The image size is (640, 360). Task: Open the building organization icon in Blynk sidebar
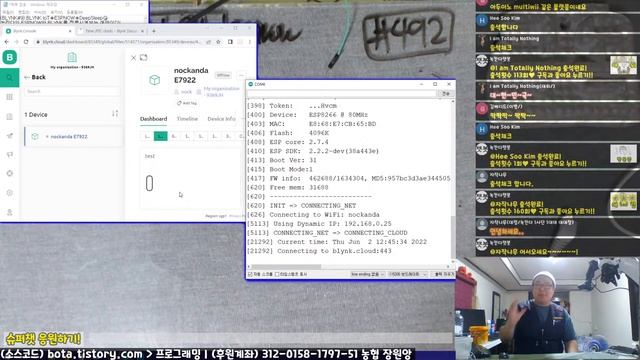[x=10, y=117]
